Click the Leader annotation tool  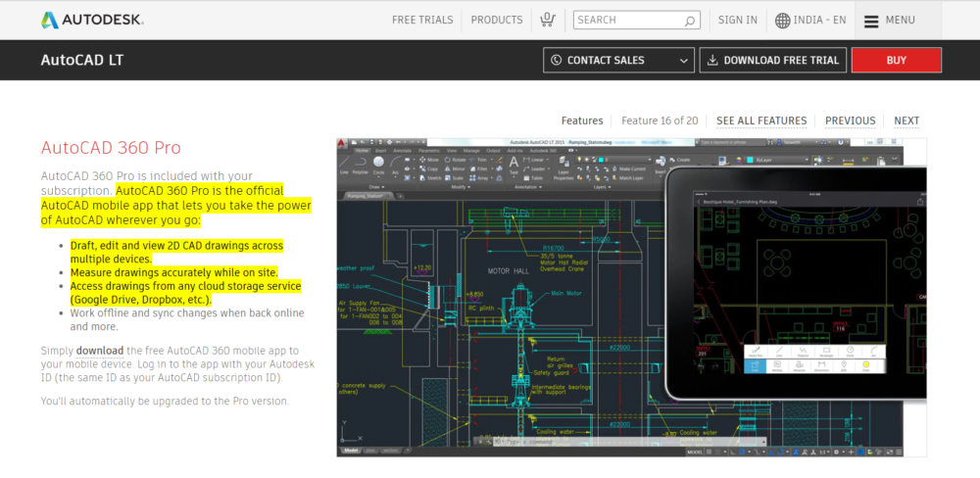[x=535, y=169]
